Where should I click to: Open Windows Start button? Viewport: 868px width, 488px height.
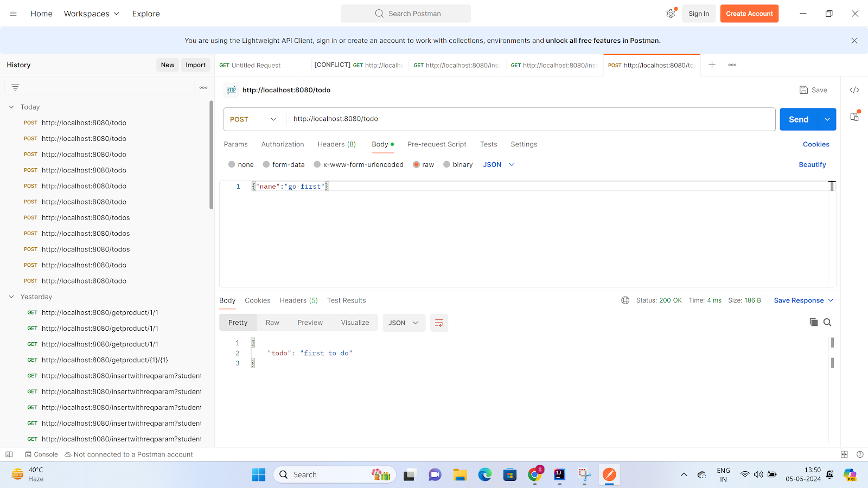[x=259, y=474]
